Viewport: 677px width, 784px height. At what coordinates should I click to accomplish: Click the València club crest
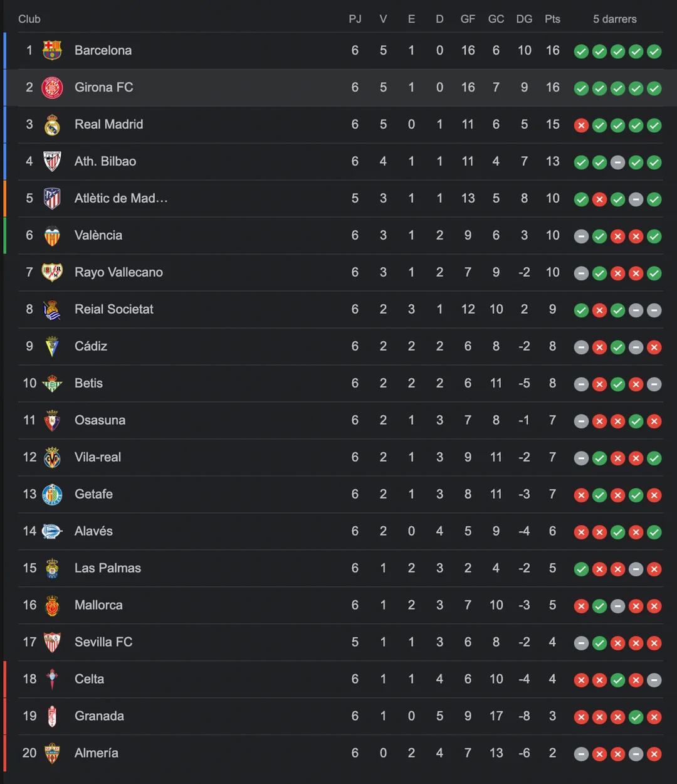pyautogui.click(x=52, y=236)
